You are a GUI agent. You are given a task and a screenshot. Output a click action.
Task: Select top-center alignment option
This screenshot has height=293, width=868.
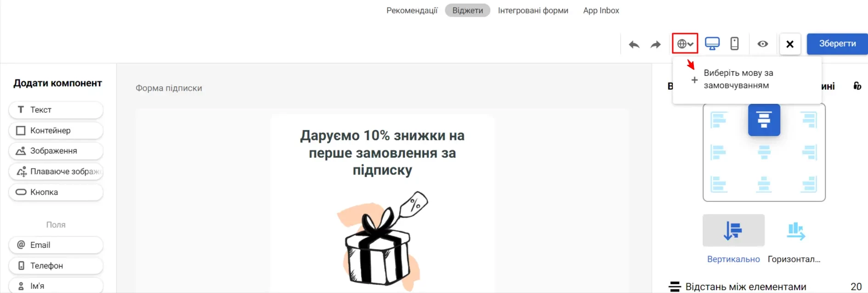764,120
